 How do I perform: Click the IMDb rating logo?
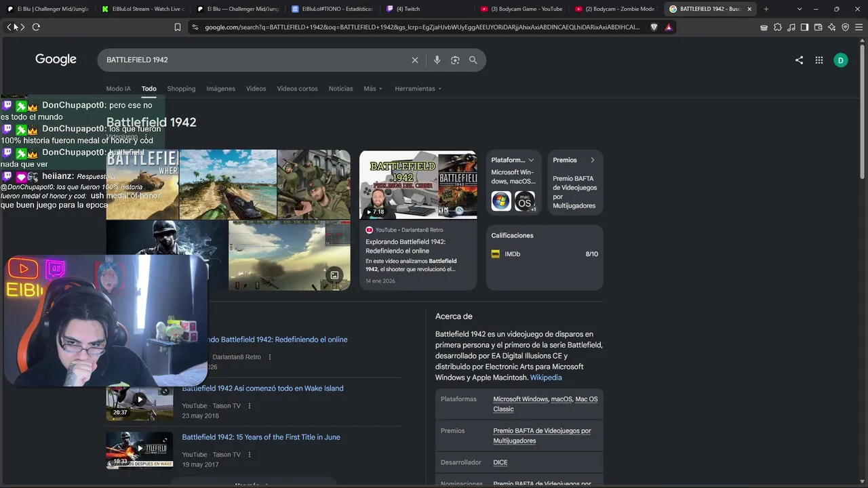coord(496,254)
